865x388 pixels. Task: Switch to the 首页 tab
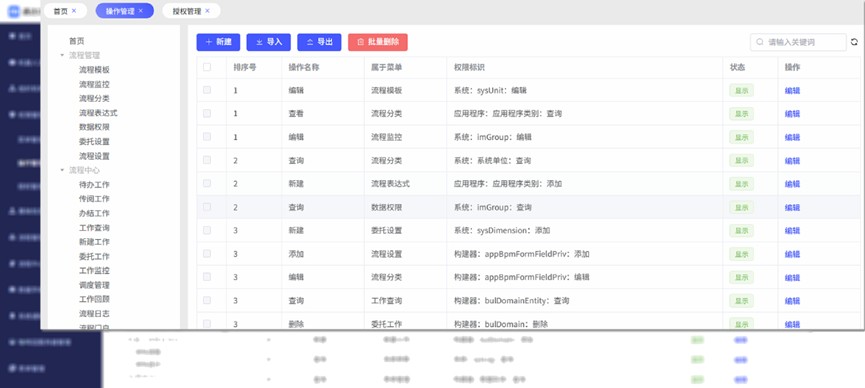point(61,10)
